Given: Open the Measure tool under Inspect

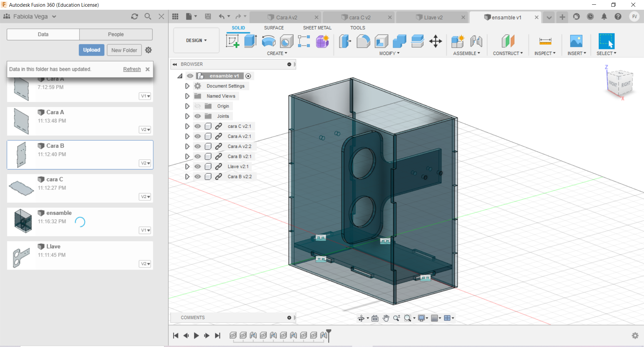Looking at the screenshot, I should [545, 41].
